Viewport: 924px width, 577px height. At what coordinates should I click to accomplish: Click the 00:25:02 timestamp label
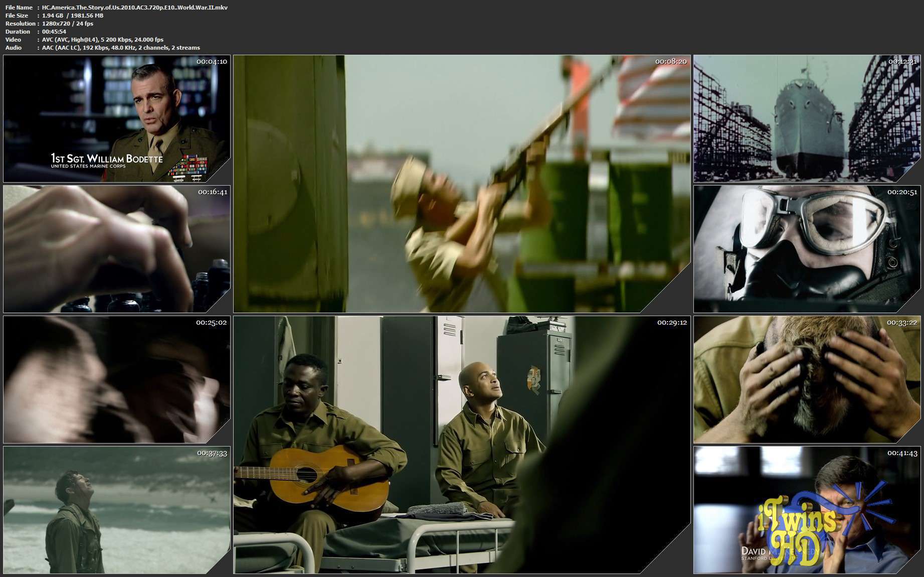coord(212,322)
